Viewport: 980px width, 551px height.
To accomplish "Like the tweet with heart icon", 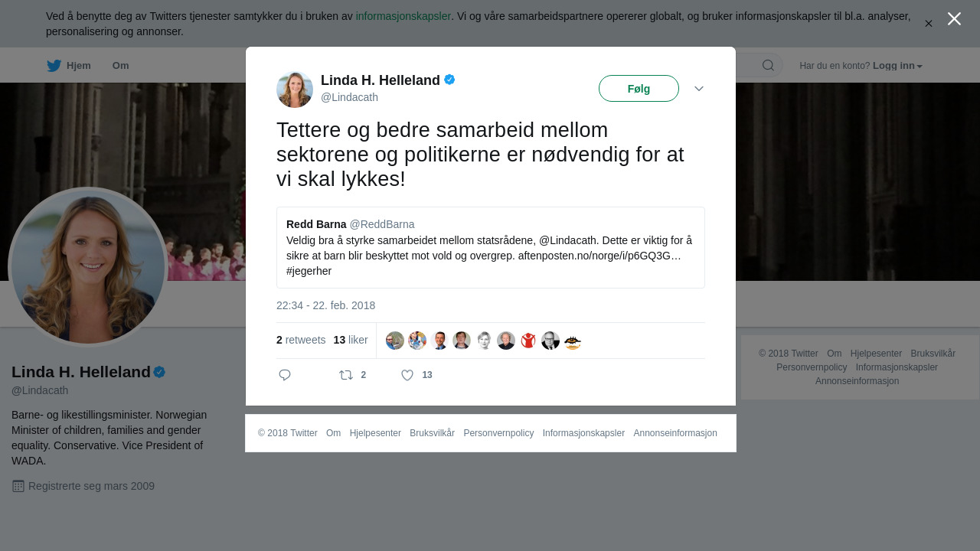I will pos(407,375).
